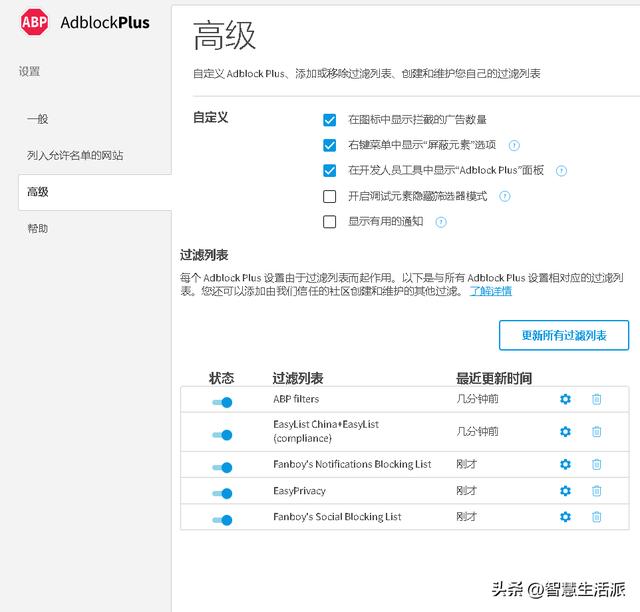Screen dimensions: 640x612
Task: Toggle off ABP filters list
Action: tap(222, 403)
